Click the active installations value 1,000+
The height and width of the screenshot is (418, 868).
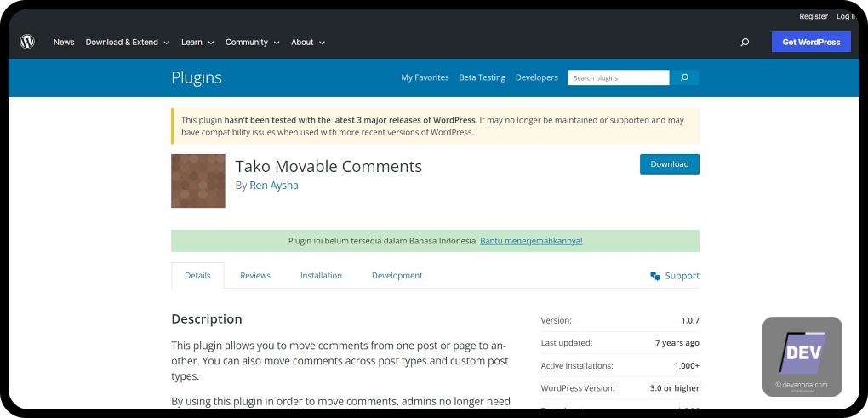point(687,365)
